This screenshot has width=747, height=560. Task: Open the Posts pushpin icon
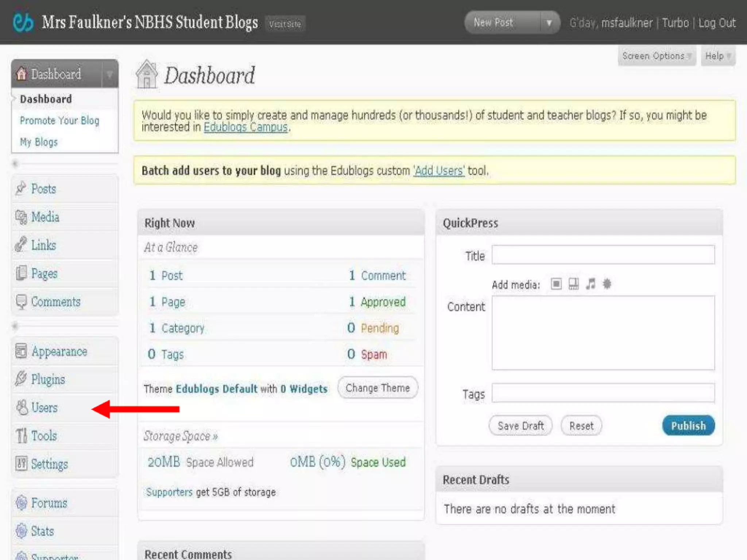[x=21, y=188]
